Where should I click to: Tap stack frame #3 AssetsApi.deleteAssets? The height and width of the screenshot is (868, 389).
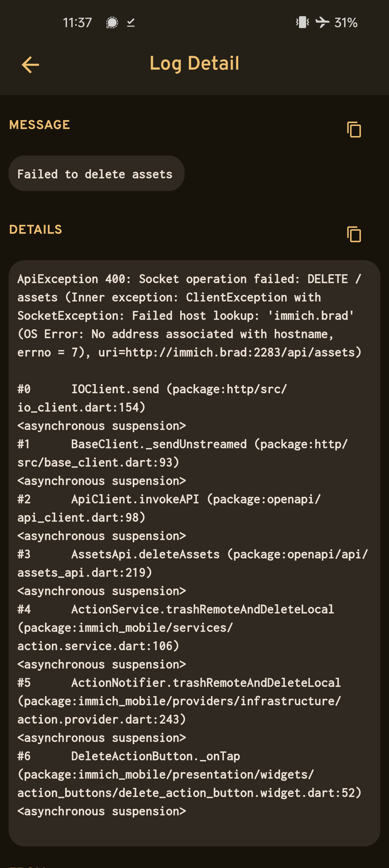pos(145,554)
